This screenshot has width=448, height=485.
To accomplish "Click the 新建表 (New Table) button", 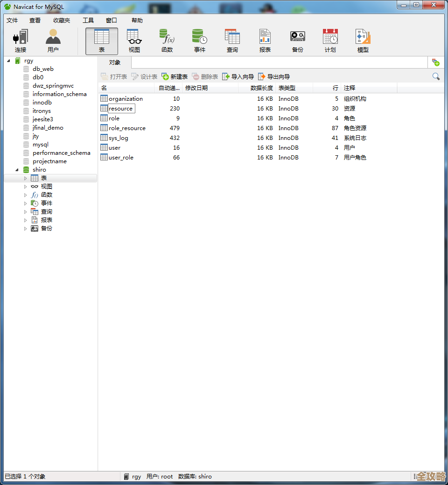I will pyautogui.click(x=175, y=77).
